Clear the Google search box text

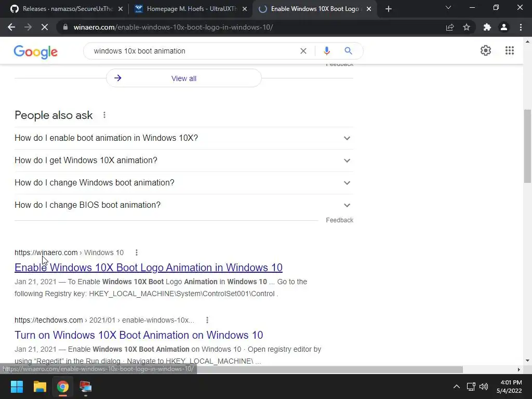(x=303, y=51)
